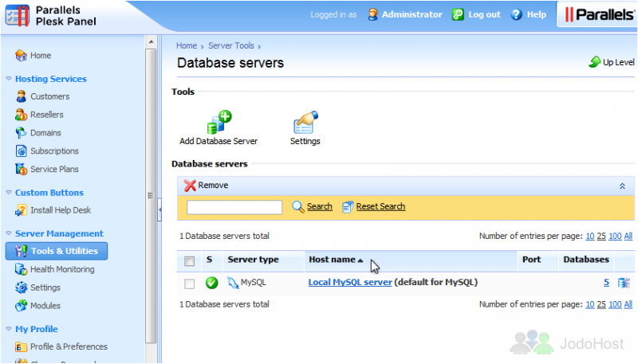Click the Log out key icon
638x364 pixels.
458,14
